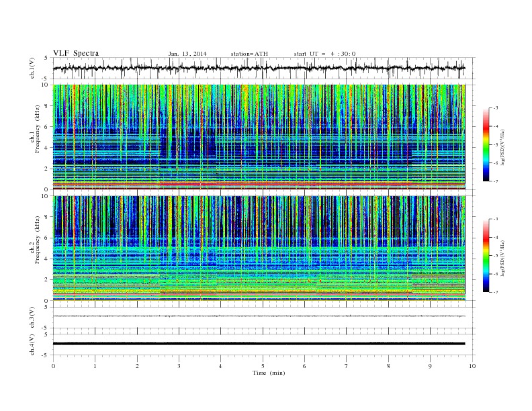Click the time axis tick label '3'

click(x=179, y=366)
